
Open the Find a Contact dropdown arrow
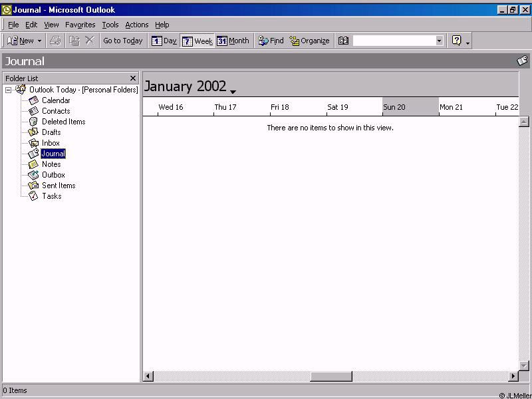[440, 41]
